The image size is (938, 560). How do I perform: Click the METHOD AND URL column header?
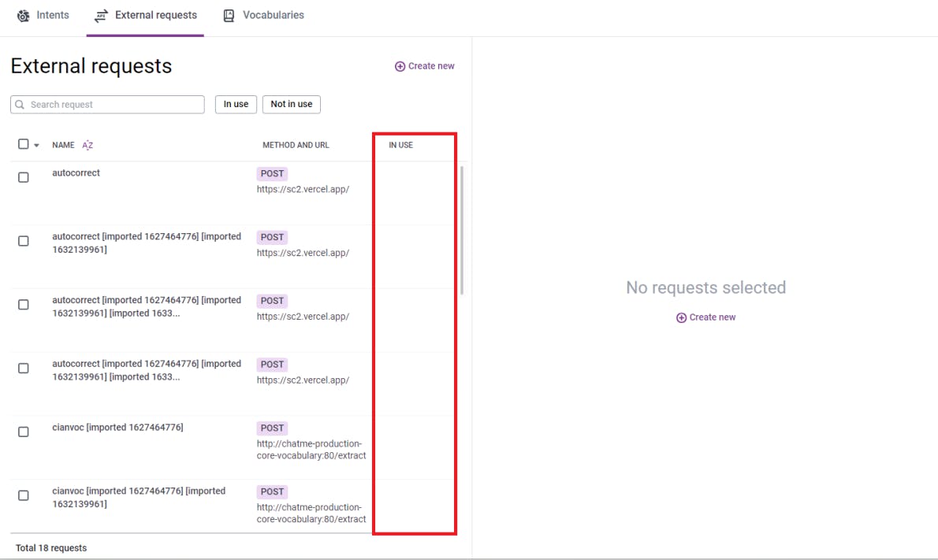coord(296,145)
